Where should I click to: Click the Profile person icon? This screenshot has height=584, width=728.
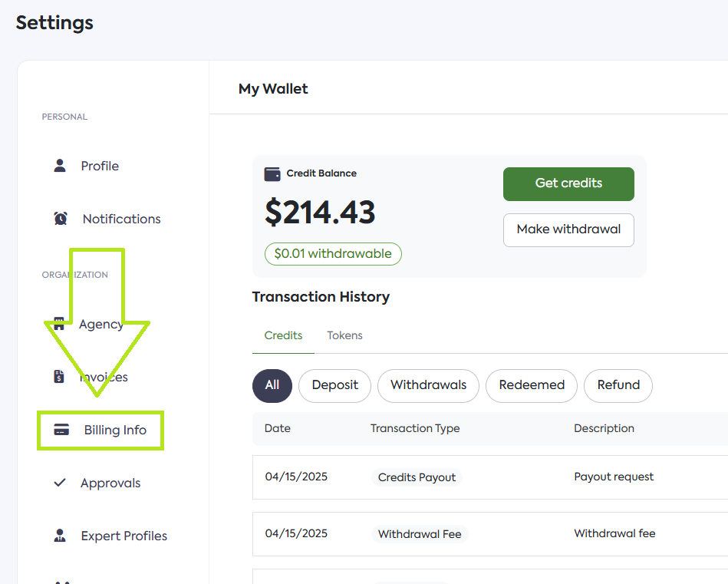click(x=60, y=166)
